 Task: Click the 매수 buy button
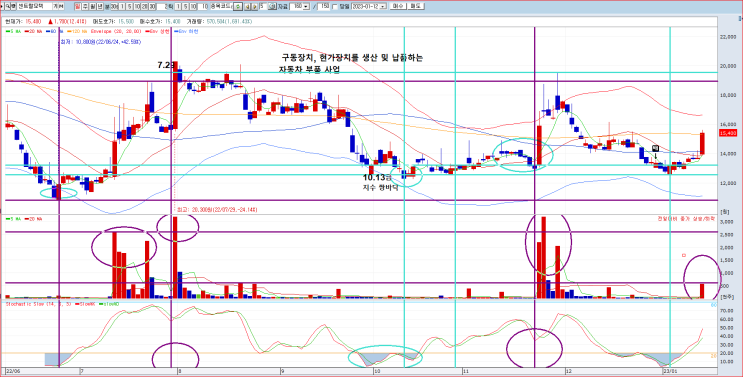pos(398,7)
